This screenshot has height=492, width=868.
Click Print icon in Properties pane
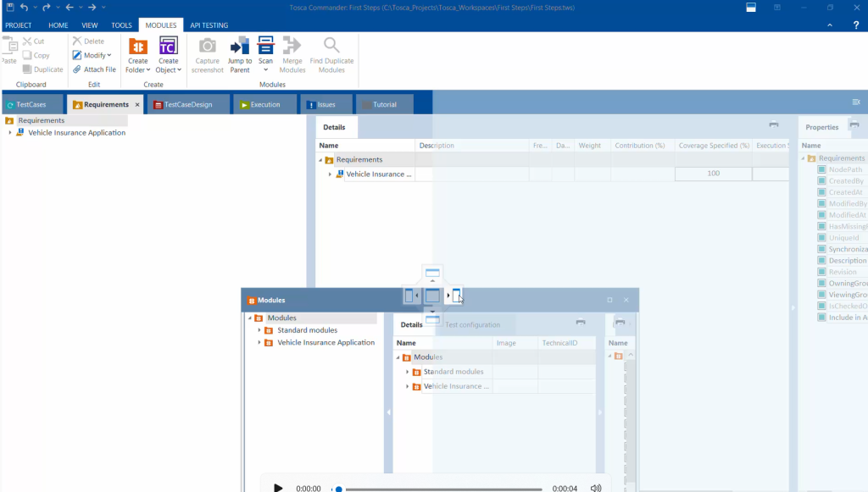[x=854, y=124]
